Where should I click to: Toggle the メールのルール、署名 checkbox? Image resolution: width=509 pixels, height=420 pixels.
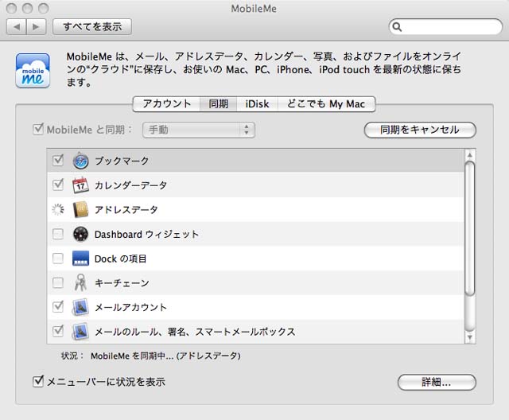[58, 330]
